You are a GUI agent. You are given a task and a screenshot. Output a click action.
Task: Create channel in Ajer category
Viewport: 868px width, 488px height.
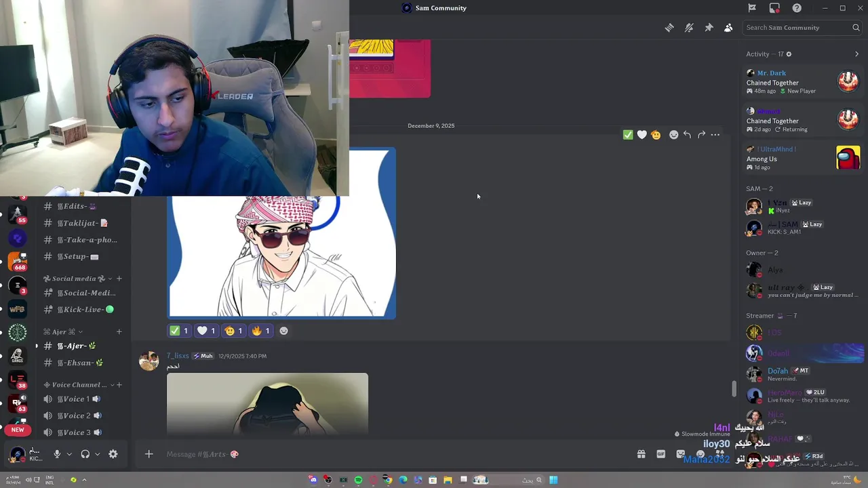119,332
